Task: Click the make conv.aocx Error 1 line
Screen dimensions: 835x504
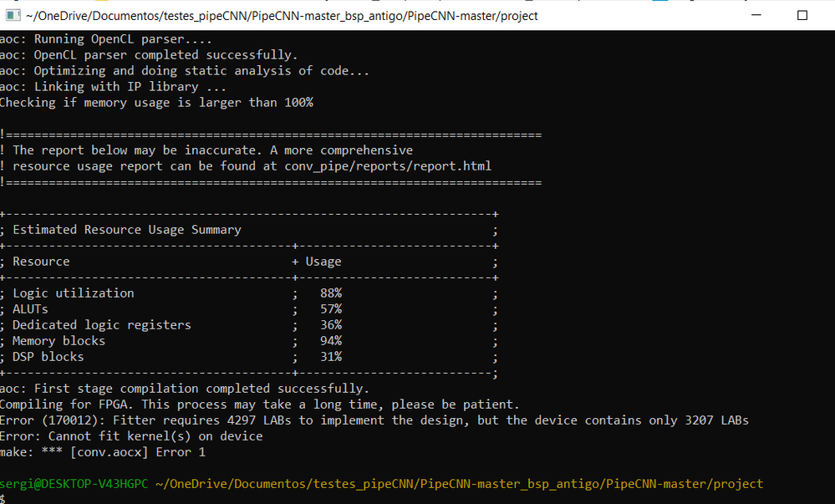Action: [102, 452]
